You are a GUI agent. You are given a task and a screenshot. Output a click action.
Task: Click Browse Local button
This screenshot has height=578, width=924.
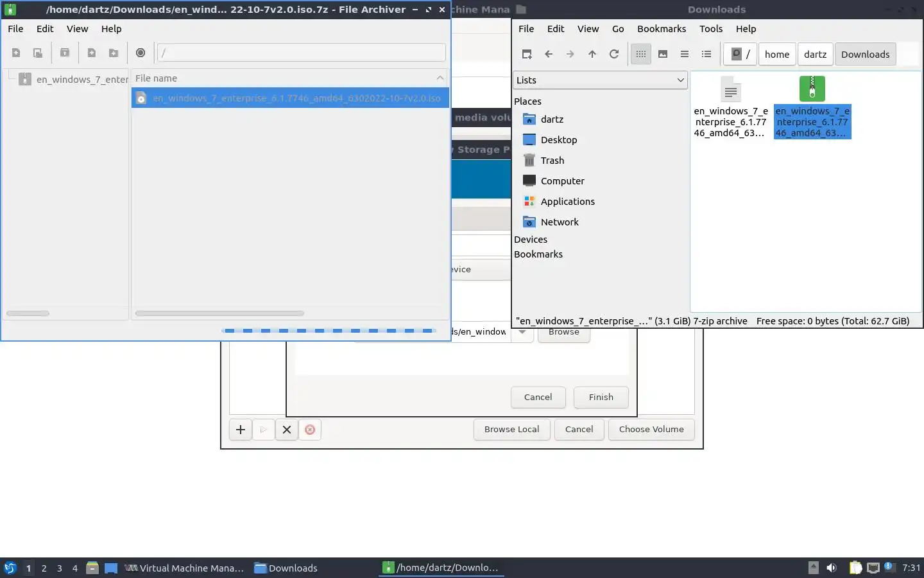[511, 430]
